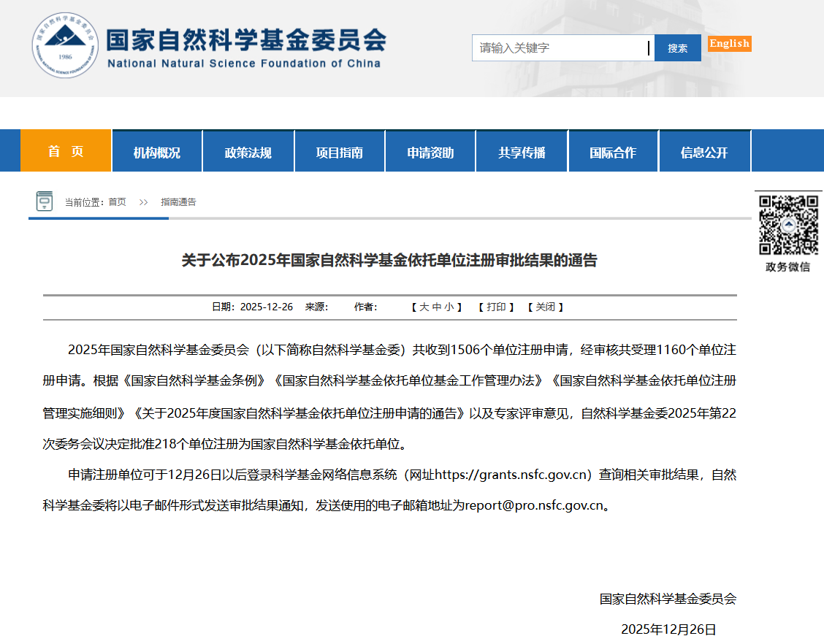Select 共享传播 in the navigation bar

click(522, 153)
